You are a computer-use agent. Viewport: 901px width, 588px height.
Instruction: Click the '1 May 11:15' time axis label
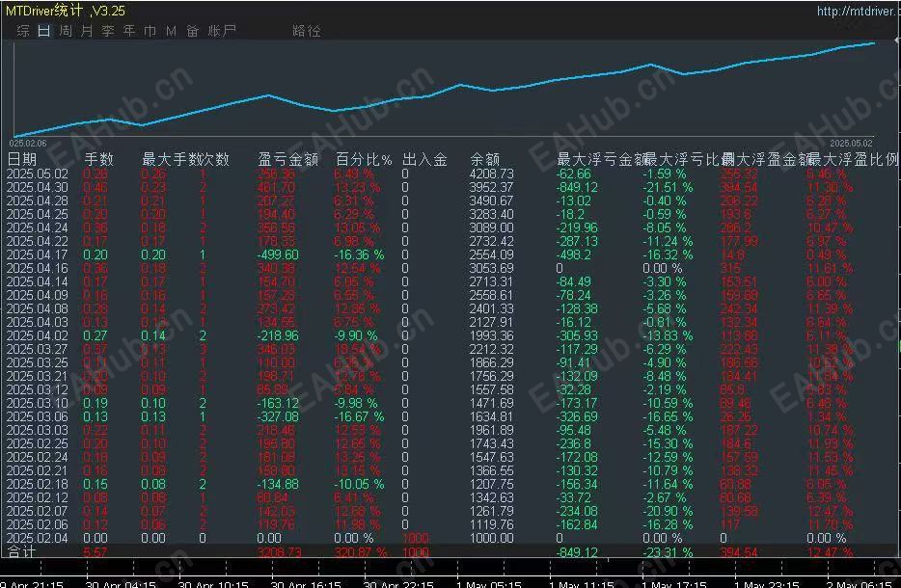click(582, 584)
